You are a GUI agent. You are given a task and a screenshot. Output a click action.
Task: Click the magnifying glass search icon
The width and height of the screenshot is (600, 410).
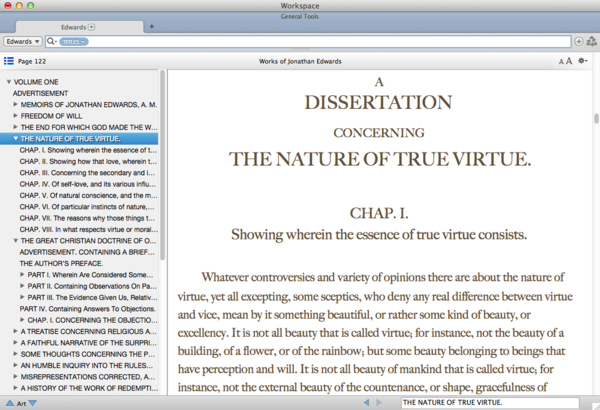51,41
